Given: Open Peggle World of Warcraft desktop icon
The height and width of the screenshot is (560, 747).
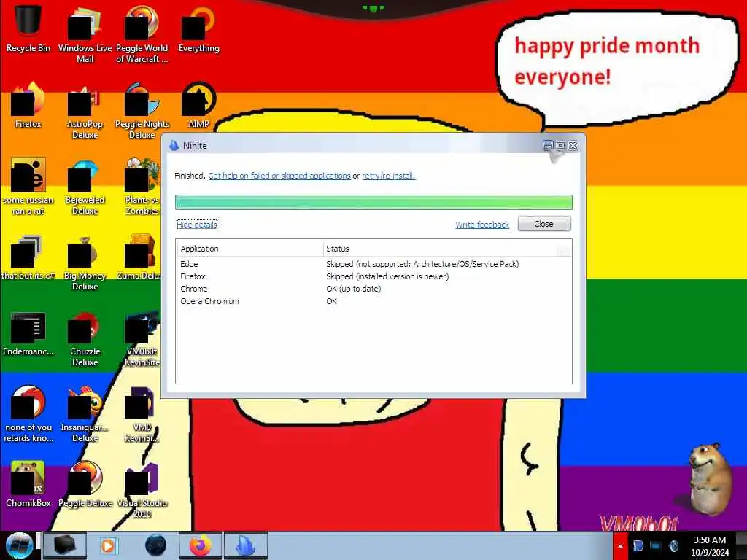Looking at the screenshot, I should tap(142, 34).
